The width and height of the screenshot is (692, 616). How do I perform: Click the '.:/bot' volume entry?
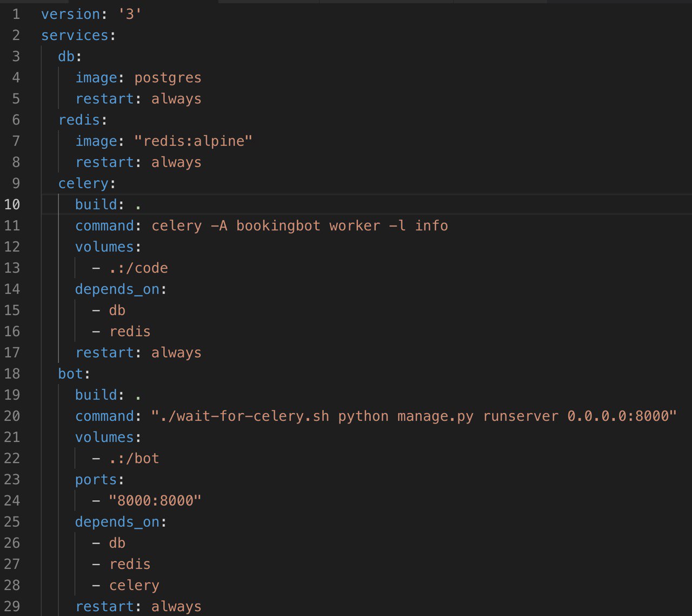pyautogui.click(x=134, y=459)
